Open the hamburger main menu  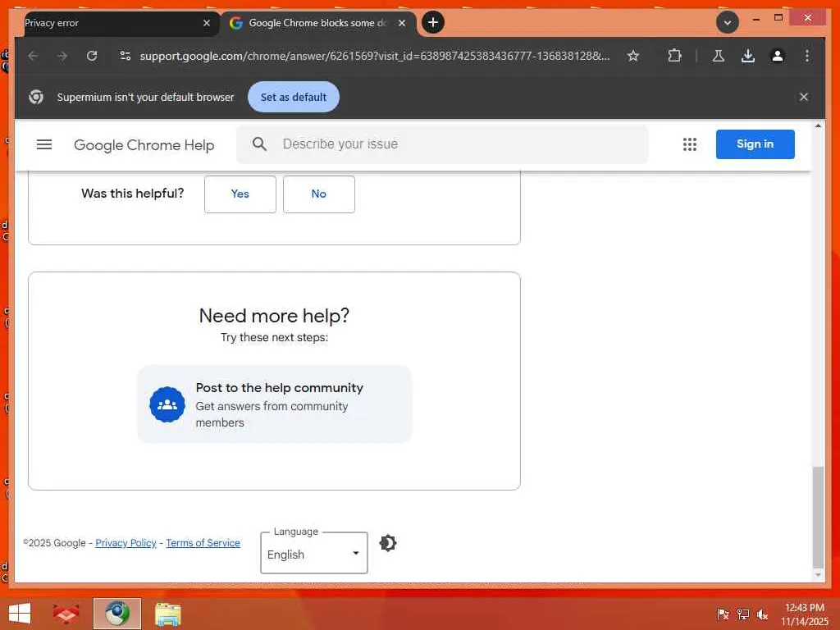click(x=44, y=144)
